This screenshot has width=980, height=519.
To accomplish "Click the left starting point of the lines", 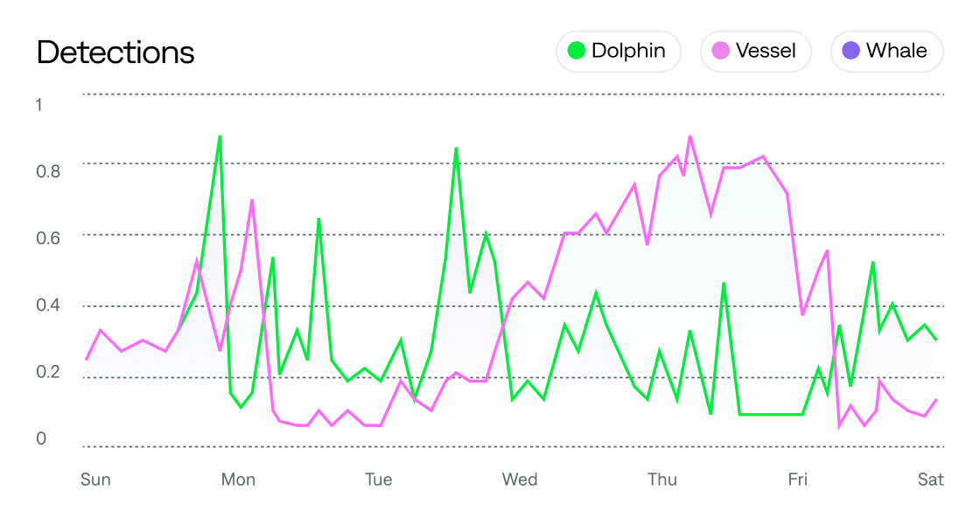I will pyautogui.click(x=87, y=359).
